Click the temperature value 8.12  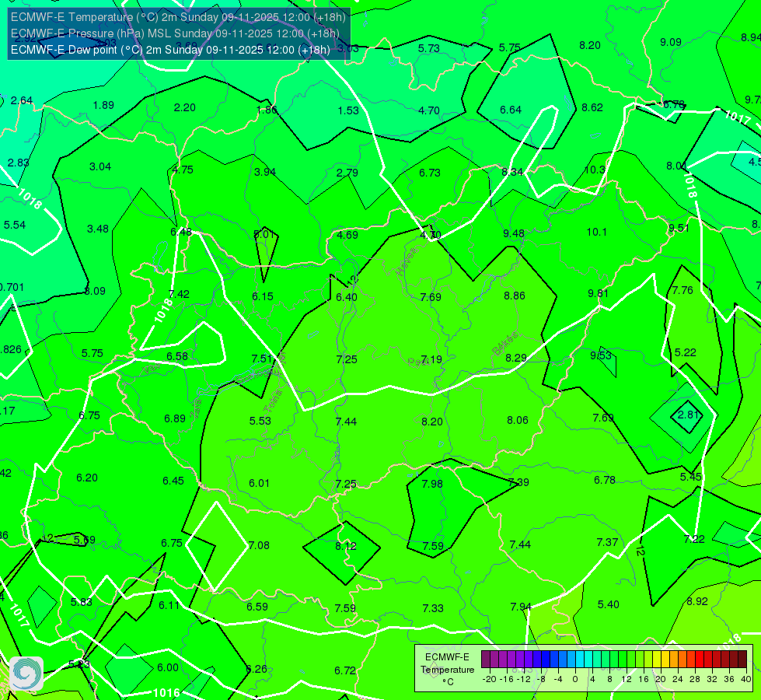[346, 546]
